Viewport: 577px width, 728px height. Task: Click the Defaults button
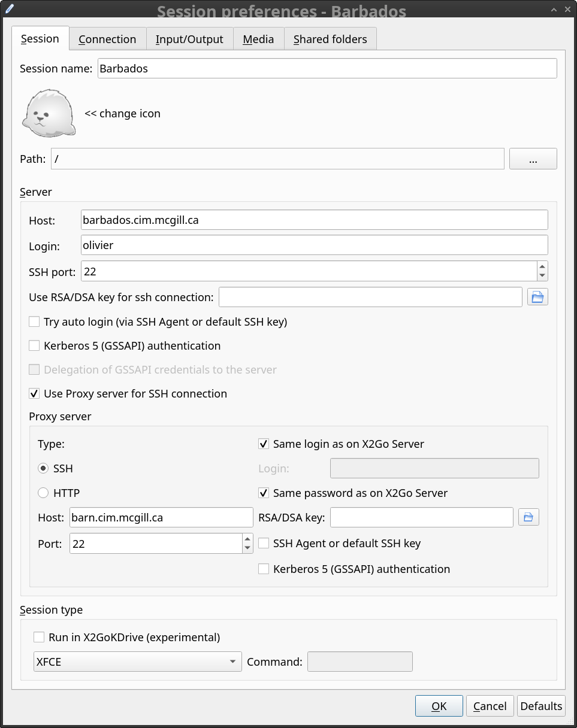tap(541, 706)
